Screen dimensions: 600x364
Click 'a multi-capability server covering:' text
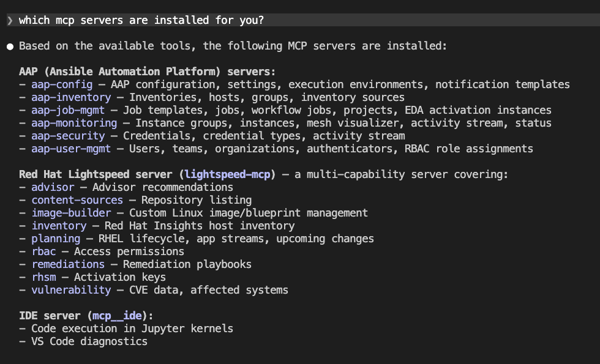pyautogui.click(x=402, y=174)
